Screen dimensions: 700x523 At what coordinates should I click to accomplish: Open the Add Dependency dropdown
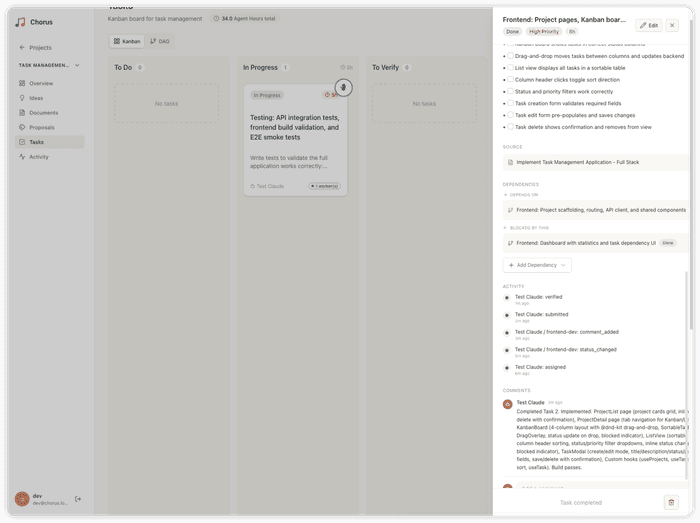(x=537, y=265)
